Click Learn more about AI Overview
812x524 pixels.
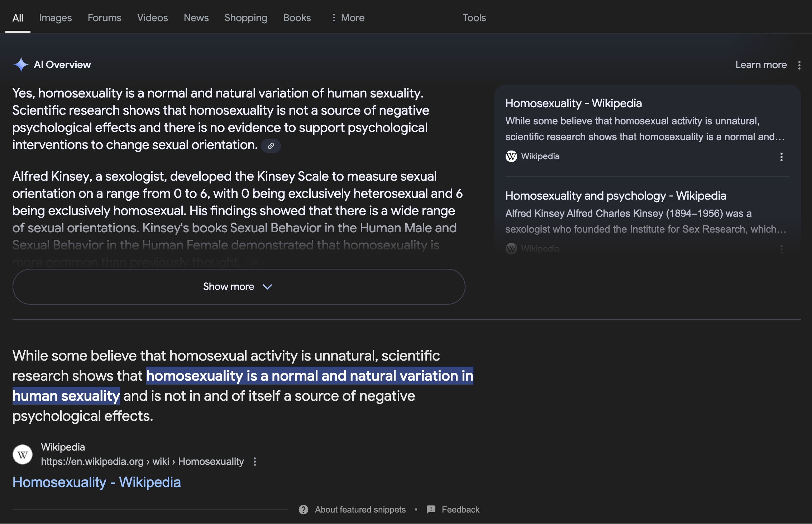tap(761, 65)
